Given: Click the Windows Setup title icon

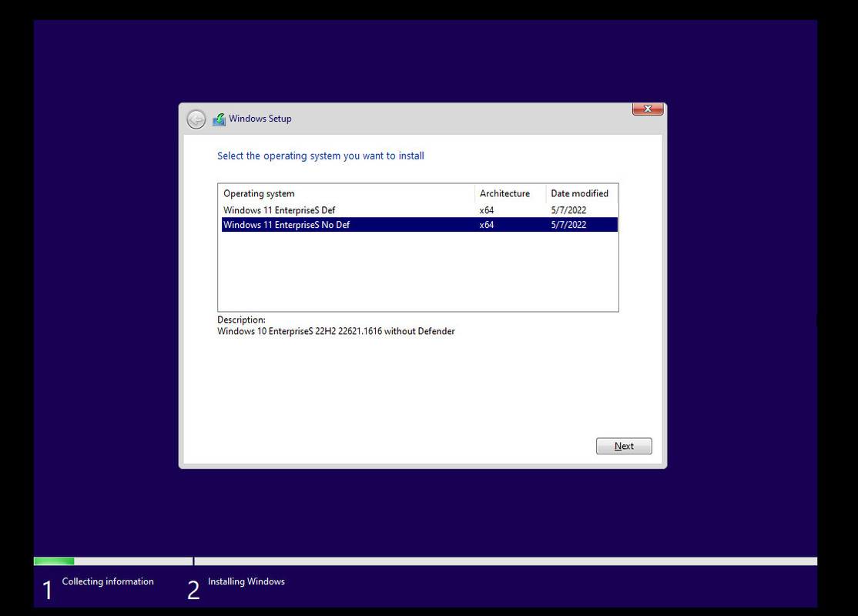Looking at the screenshot, I should (x=219, y=119).
